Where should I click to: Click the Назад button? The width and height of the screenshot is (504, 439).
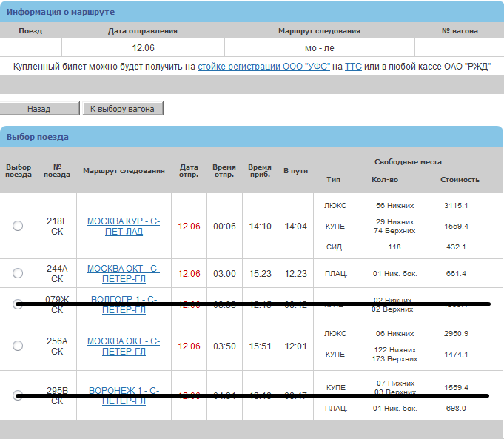(38, 109)
